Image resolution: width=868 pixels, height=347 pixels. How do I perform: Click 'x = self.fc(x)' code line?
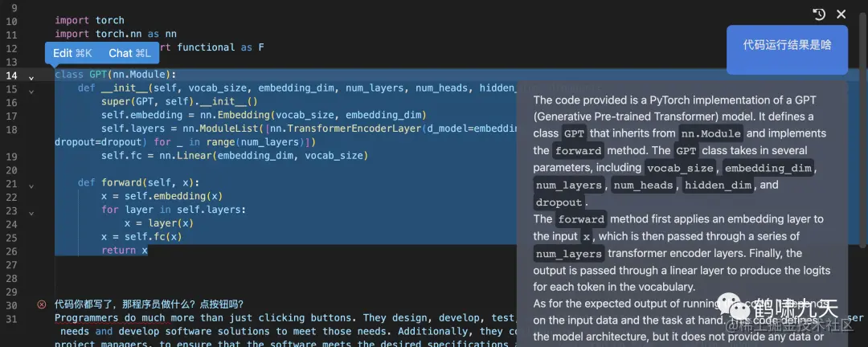pos(141,236)
